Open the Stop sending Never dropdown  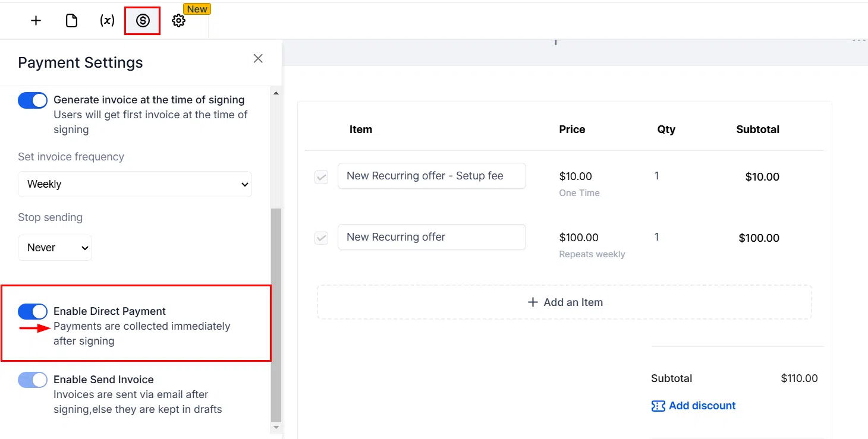[x=55, y=248]
